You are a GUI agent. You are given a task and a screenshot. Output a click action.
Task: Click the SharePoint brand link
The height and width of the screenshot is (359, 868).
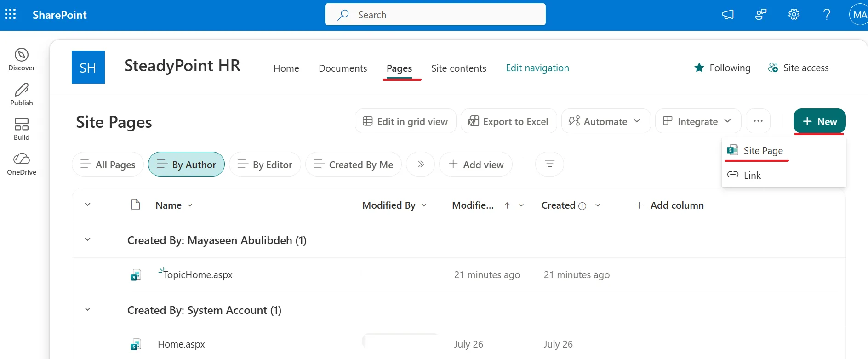pyautogui.click(x=60, y=15)
